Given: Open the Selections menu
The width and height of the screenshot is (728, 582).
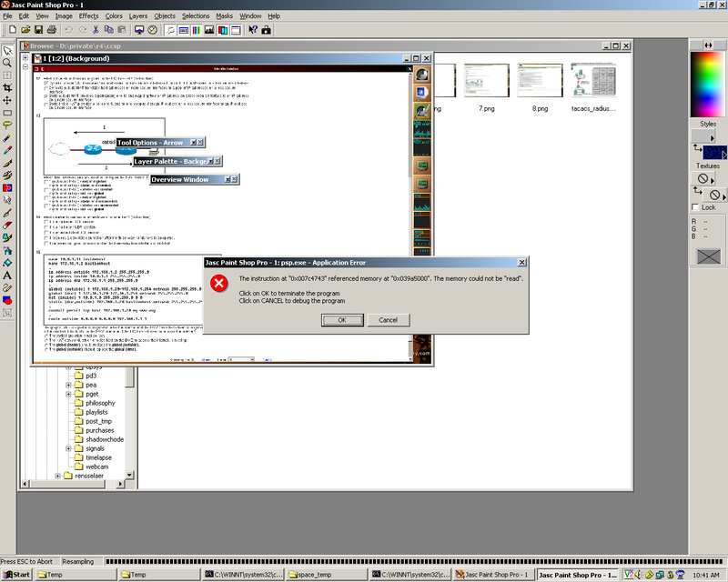Looking at the screenshot, I should [x=196, y=15].
